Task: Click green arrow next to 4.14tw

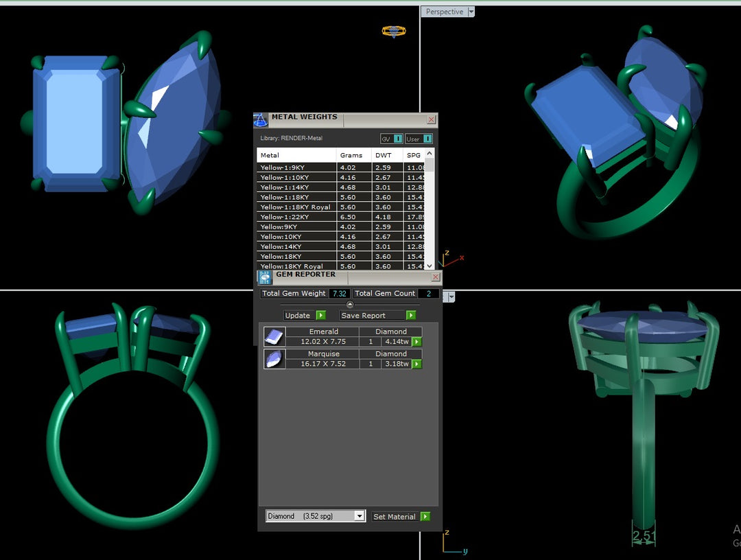Action: 416,342
